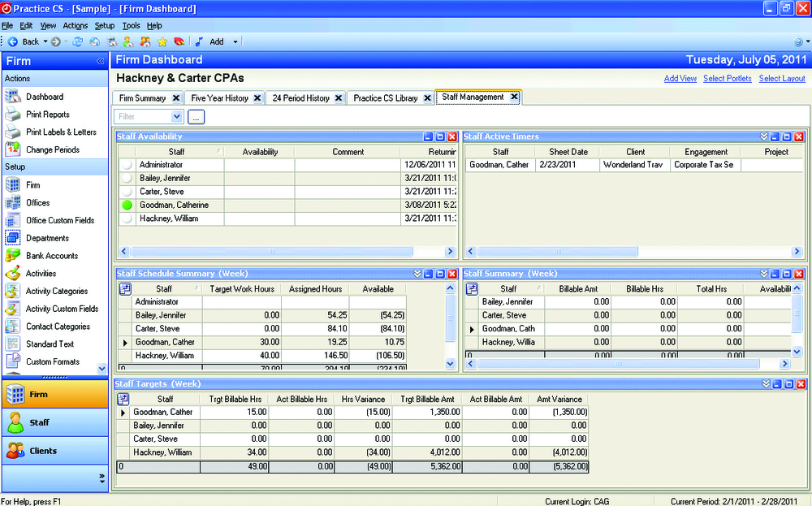The image size is (812, 506).
Task: Collapse the Staff Targets portlet chevron
Action: point(765,384)
